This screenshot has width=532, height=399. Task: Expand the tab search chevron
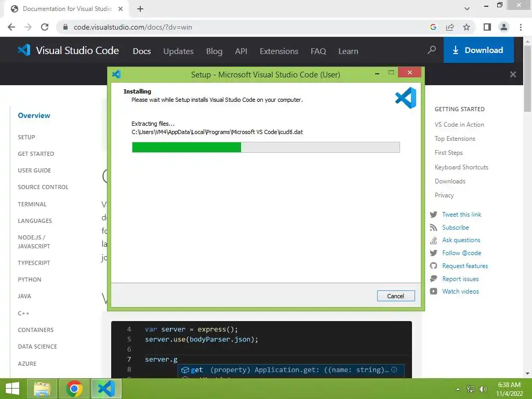coord(467,9)
